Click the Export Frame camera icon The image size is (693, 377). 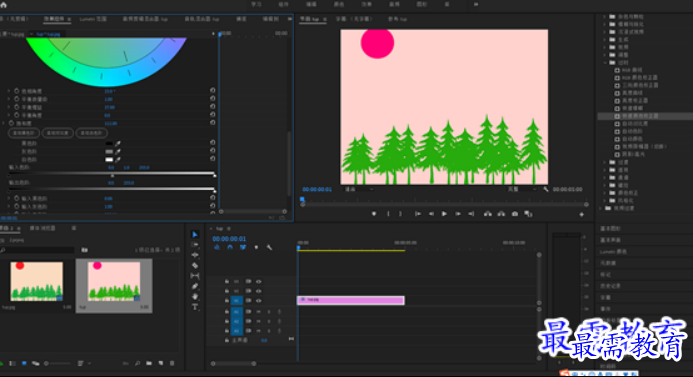[515, 214]
